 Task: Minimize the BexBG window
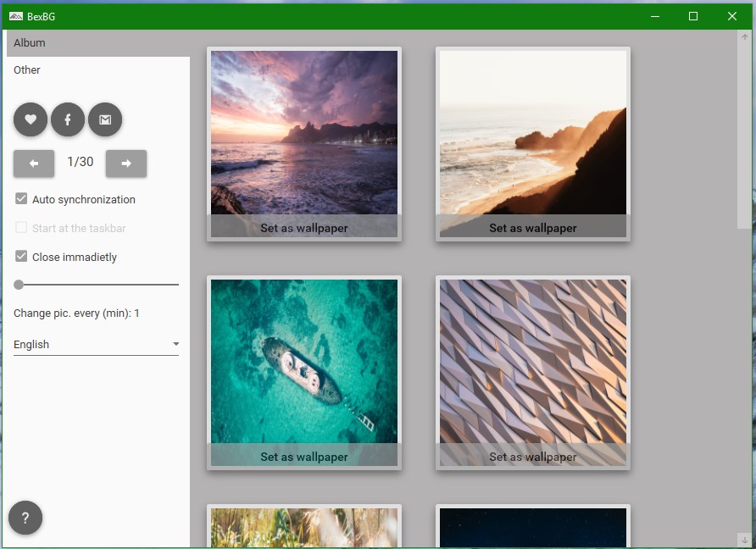click(x=655, y=16)
